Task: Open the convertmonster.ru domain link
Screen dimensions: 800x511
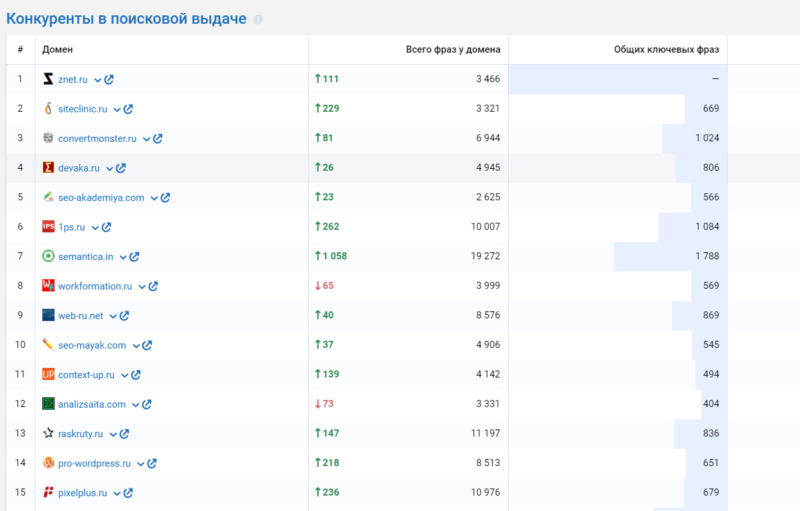Action: [x=97, y=139]
